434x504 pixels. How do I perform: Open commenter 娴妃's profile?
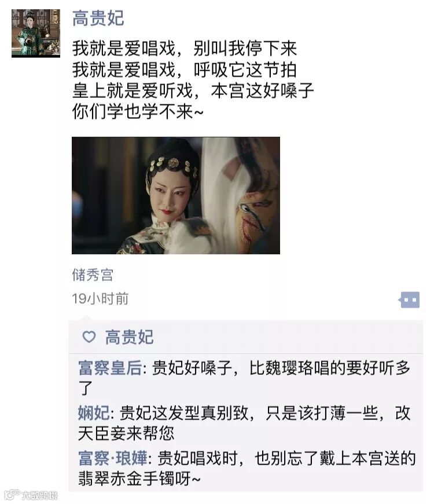coord(93,413)
